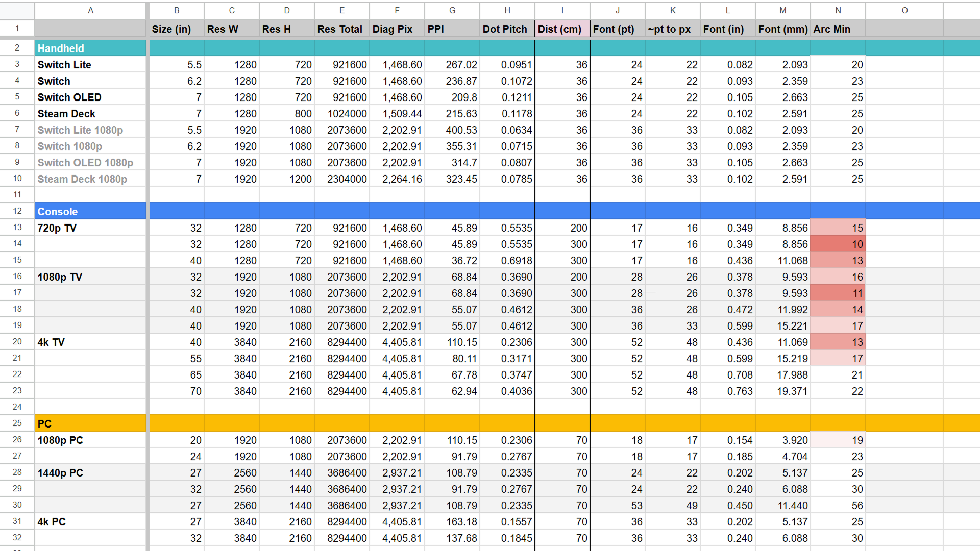Click the 'PC' section cell

(x=91, y=423)
